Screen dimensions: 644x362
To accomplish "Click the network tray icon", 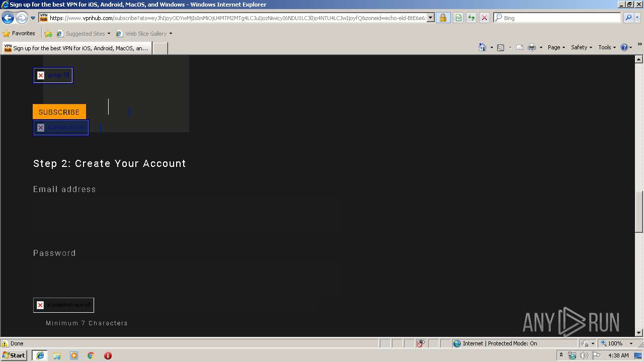I will pyautogui.click(x=572, y=355).
